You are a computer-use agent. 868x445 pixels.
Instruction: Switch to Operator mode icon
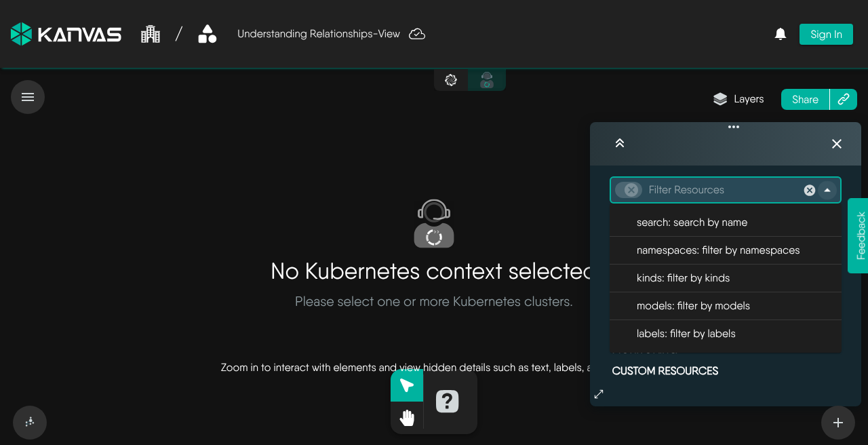[x=487, y=80]
